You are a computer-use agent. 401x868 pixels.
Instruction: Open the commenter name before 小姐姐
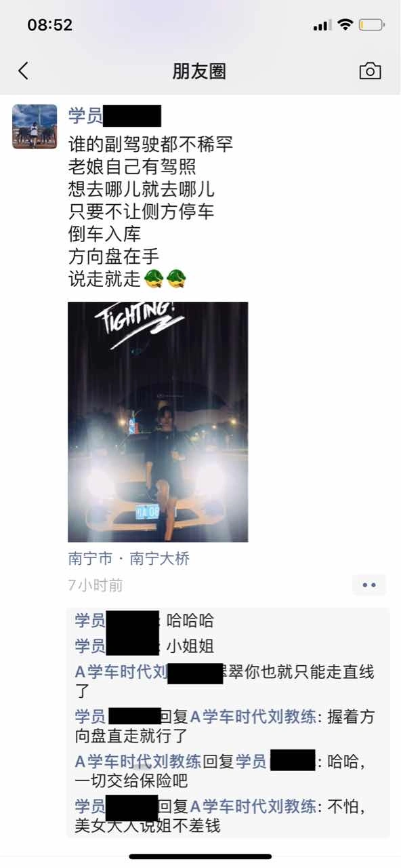(116, 646)
